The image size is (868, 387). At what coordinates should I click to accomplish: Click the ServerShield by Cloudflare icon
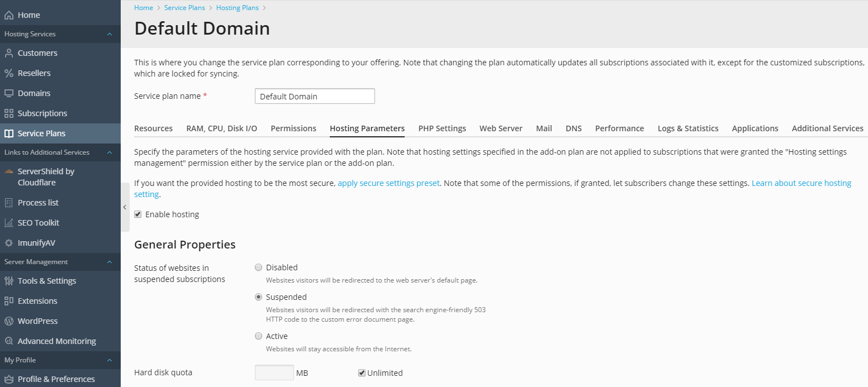tap(9, 171)
